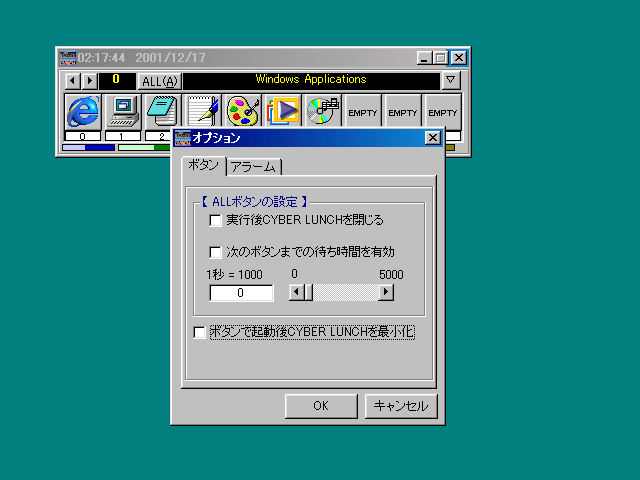Confirm with the OK button
The image size is (640, 480).
[x=321, y=406]
